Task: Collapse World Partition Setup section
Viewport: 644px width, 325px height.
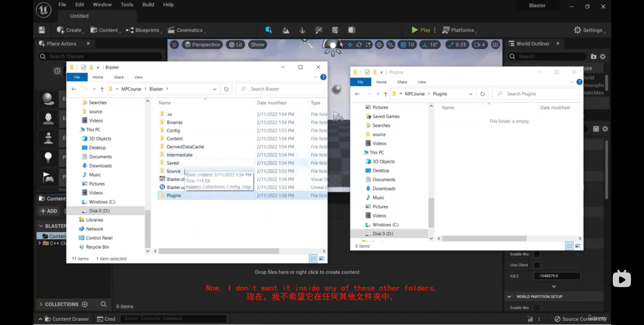Action: [509, 297]
